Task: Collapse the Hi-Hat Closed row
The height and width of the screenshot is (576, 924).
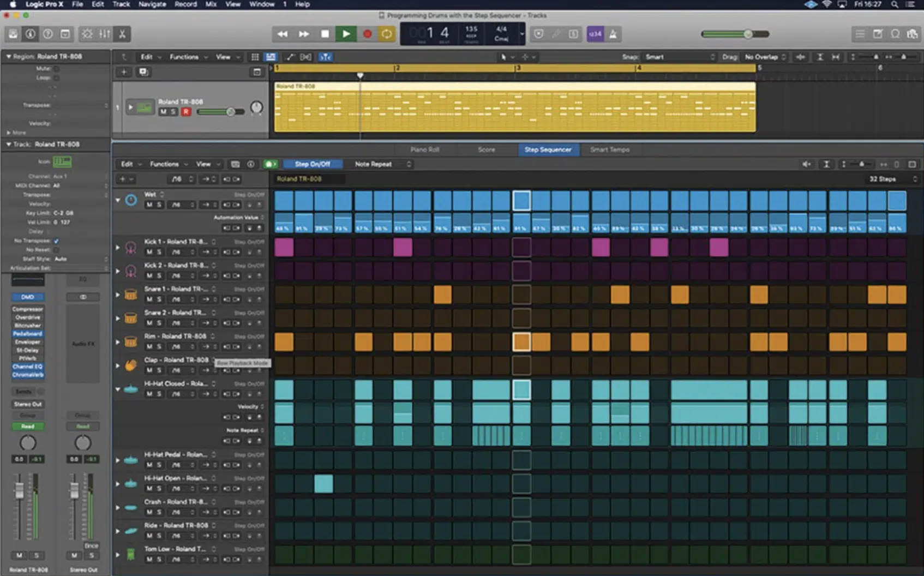Action: (x=118, y=389)
